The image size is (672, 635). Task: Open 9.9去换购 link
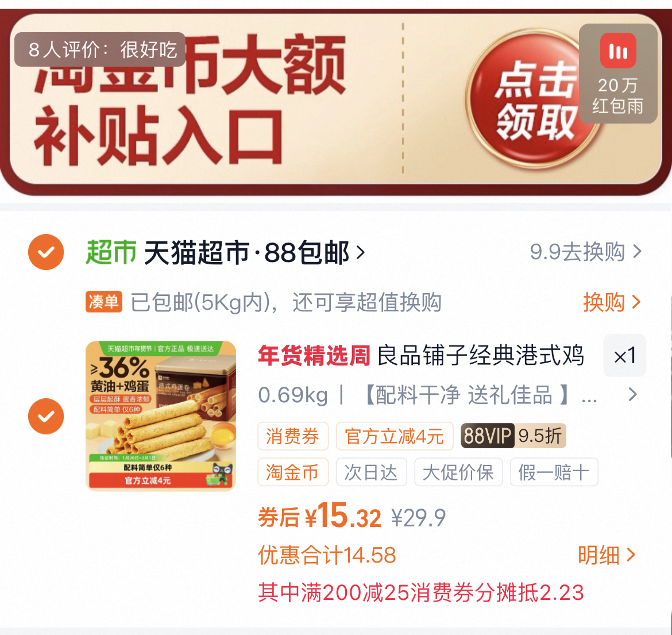585,252
